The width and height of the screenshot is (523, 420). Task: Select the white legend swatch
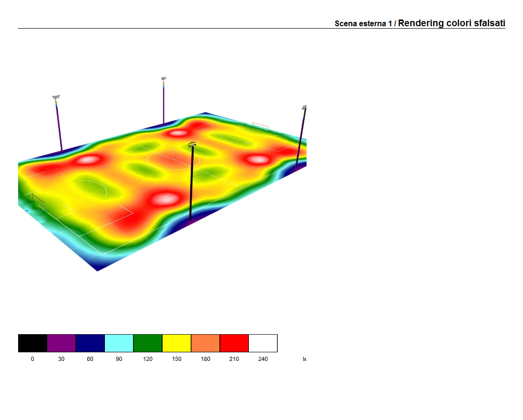(263, 343)
